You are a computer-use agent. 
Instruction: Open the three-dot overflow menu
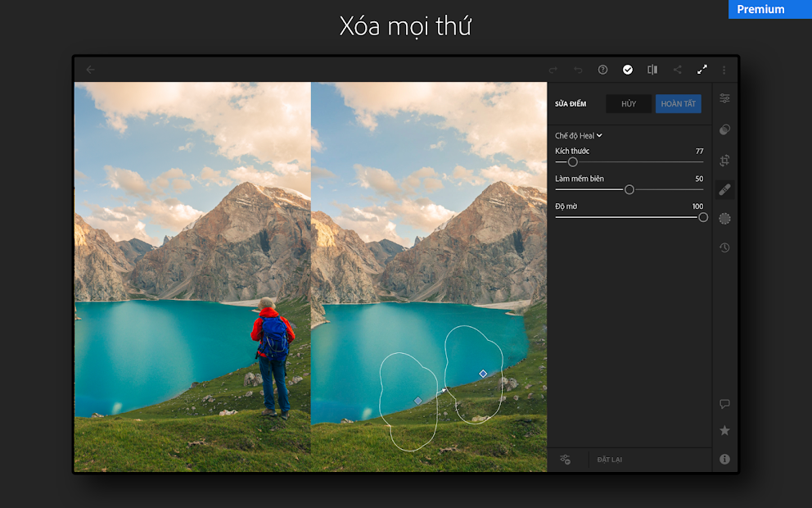724,70
